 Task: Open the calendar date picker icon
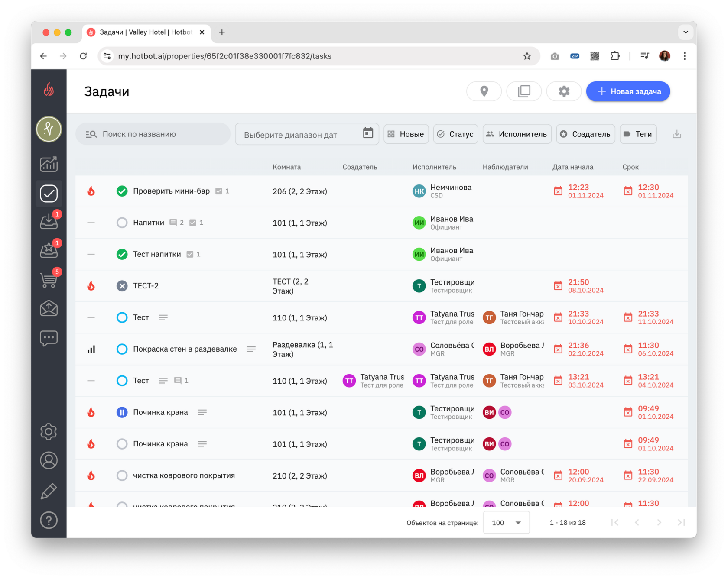click(368, 133)
